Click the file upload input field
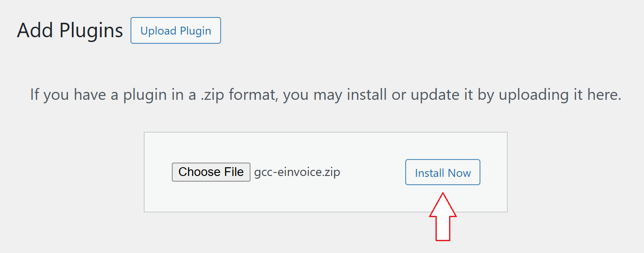Viewport: 644px width, 253px height. pos(254,172)
